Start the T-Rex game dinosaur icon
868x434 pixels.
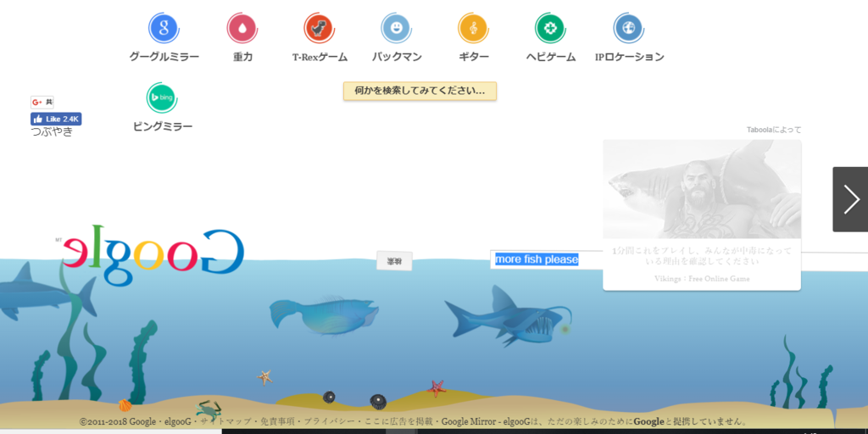click(x=319, y=28)
